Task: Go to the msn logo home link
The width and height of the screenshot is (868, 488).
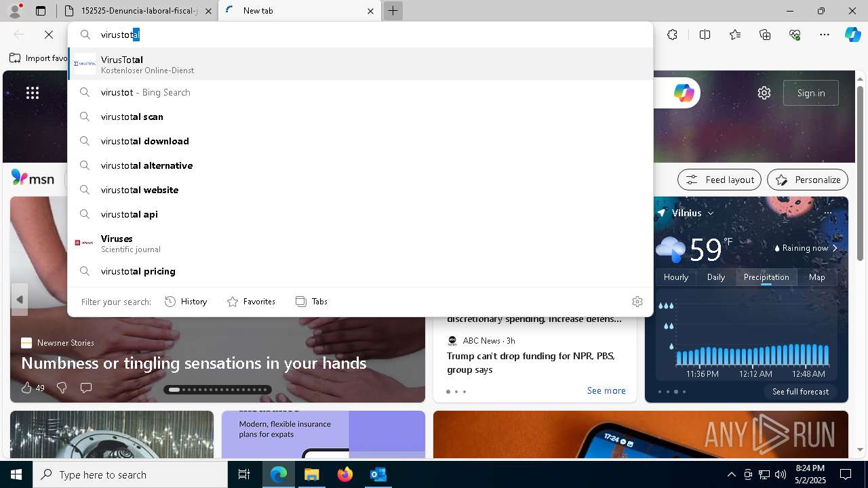Action: 33,178
